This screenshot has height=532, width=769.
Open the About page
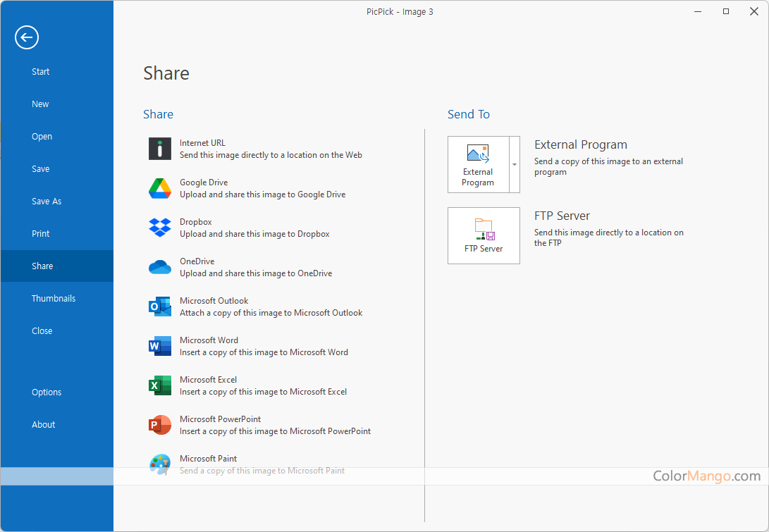(x=44, y=425)
